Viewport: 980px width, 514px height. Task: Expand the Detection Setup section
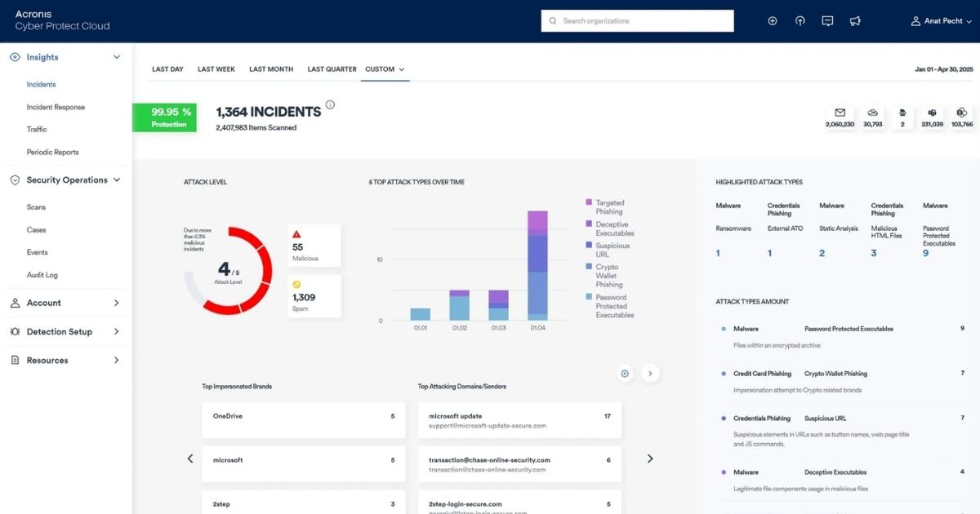point(116,332)
